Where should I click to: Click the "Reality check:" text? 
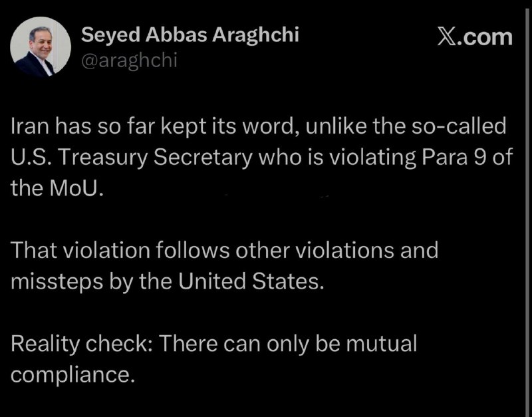point(82,343)
